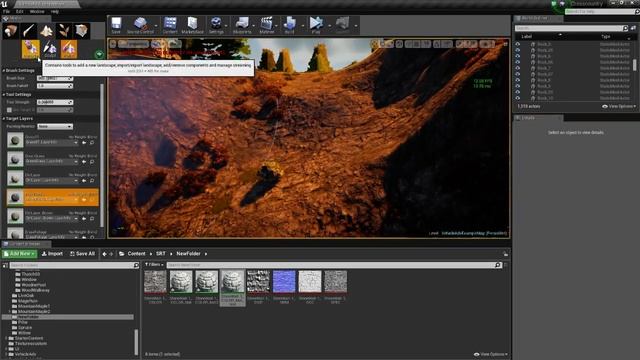This screenshot has height=360, width=640.
Task: Select the Paint mode brush icon
Action: point(28,31)
